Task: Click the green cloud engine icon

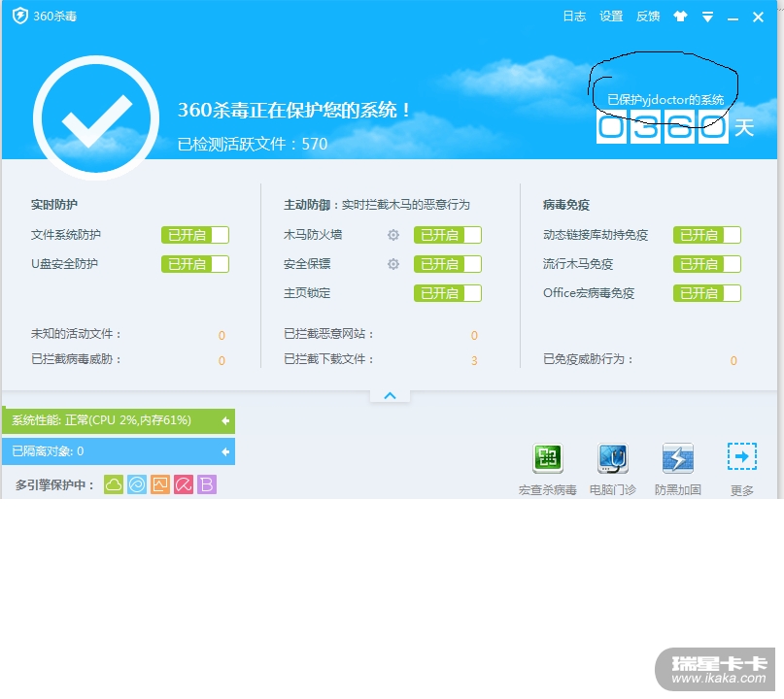Action: 114,484
